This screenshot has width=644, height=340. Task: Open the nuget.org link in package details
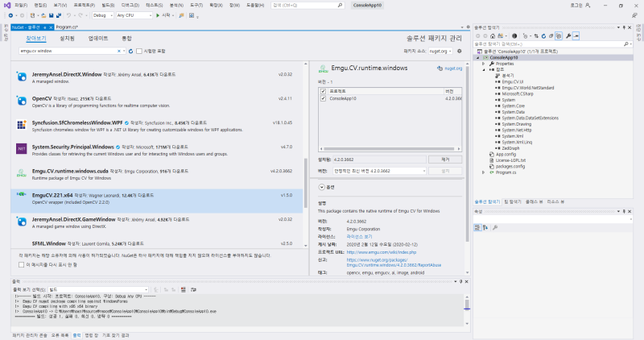click(x=453, y=68)
